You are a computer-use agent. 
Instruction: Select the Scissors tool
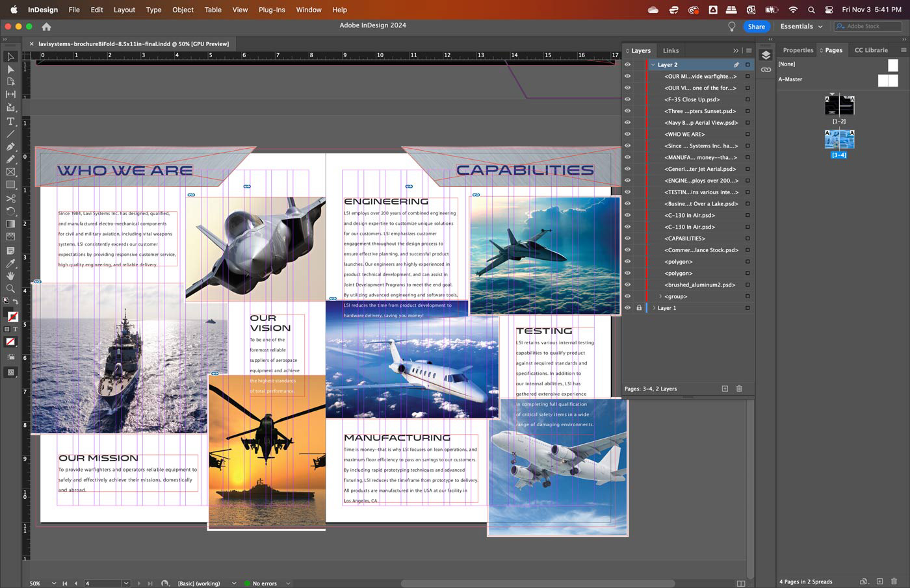(10, 198)
